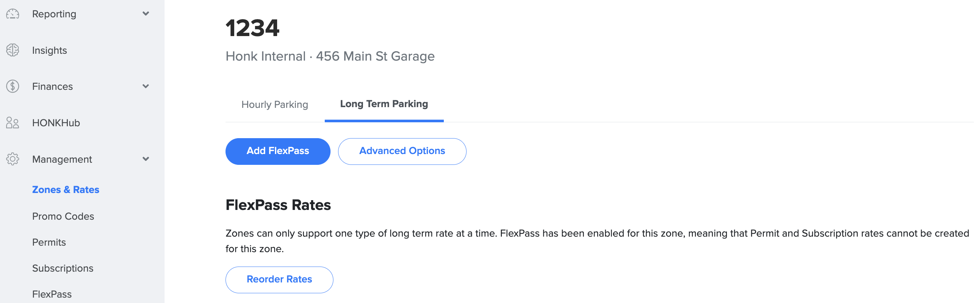Screen dimensions: 980x303
Task: Open the Subscriptions submenu item
Action: pyautogui.click(x=63, y=268)
